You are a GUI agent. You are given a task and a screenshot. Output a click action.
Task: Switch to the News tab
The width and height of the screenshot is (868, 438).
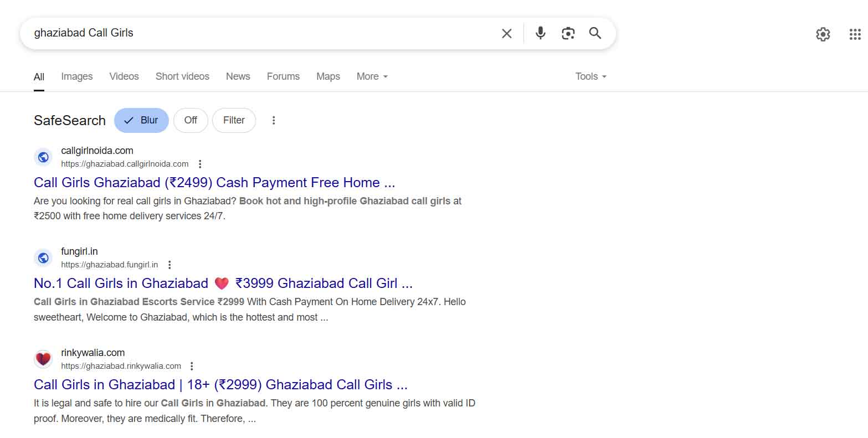(238, 76)
